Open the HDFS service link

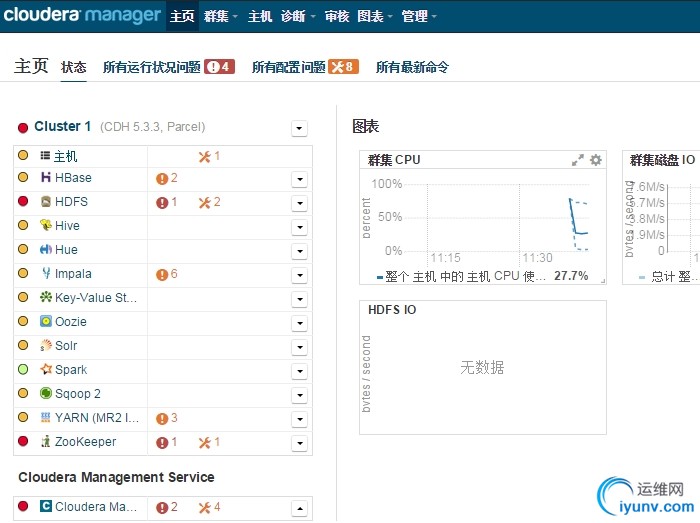tap(71, 202)
